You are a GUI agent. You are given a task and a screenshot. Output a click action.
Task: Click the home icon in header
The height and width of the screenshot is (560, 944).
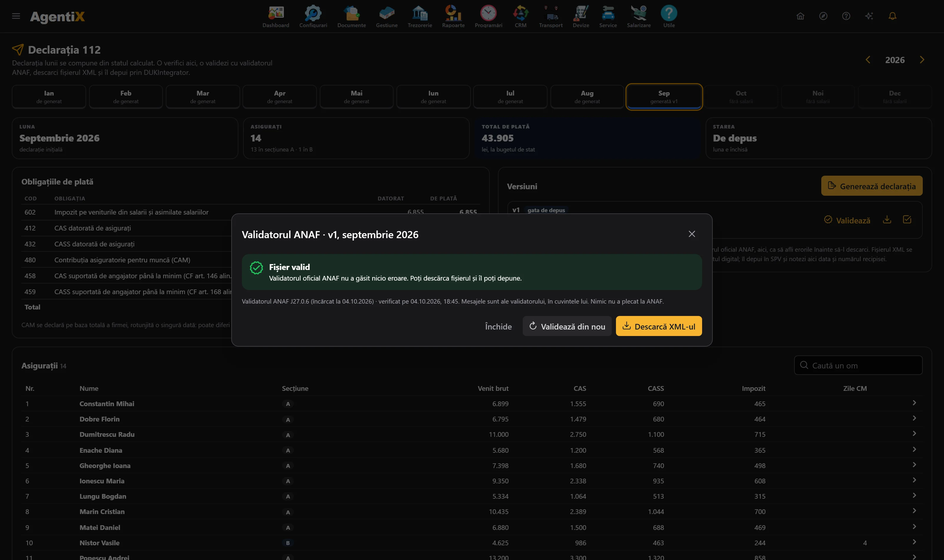click(x=800, y=16)
